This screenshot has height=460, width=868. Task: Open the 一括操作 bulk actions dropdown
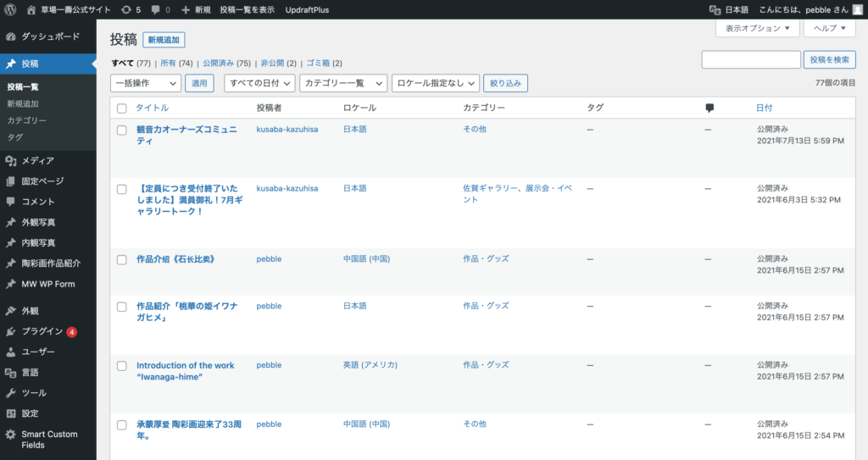tap(145, 83)
